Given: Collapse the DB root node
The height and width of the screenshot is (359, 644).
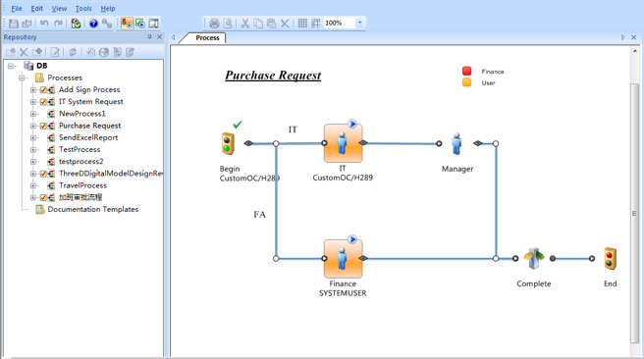Looking at the screenshot, I should point(11,66).
